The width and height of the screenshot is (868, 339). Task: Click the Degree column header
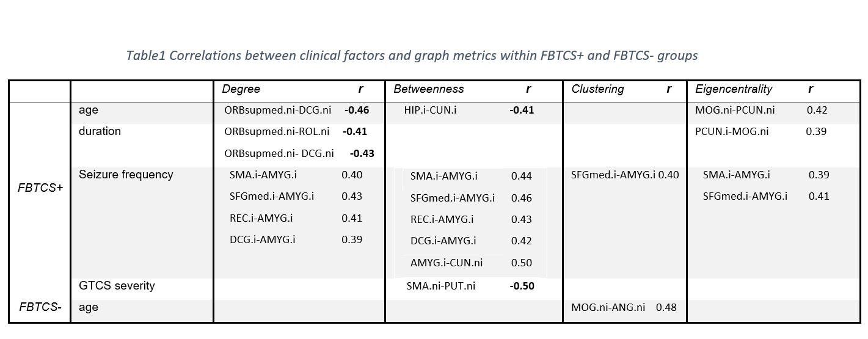pos(241,89)
